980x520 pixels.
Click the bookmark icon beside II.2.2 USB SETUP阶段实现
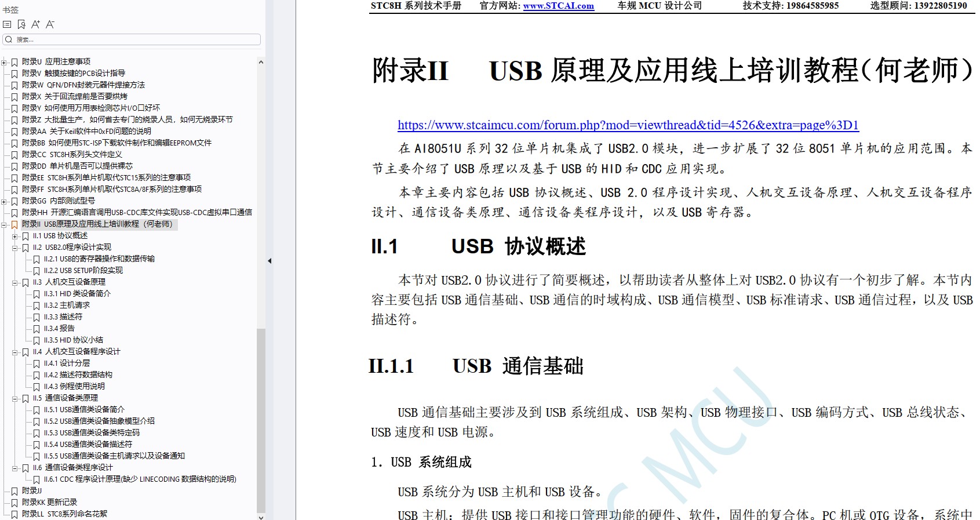tap(37, 271)
